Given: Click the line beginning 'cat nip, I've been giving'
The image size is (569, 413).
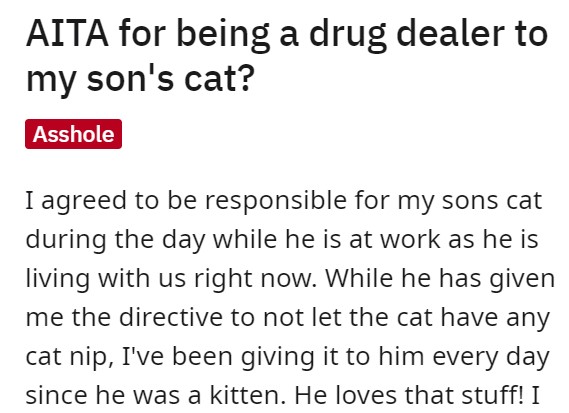Looking at the screenshot, I should [x=287, y=357].
